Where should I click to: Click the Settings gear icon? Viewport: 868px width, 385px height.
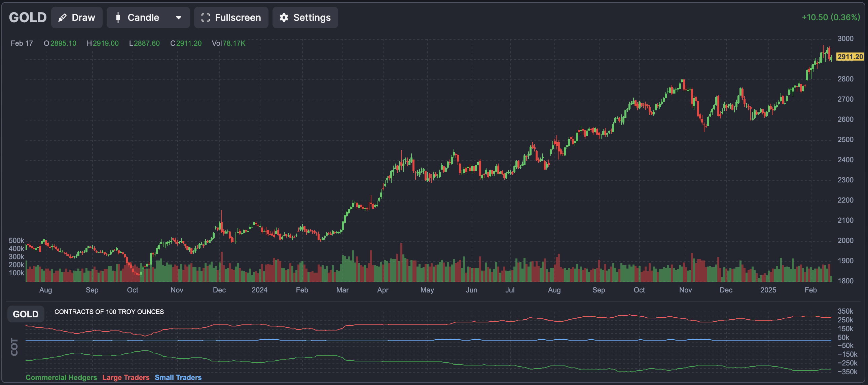[x=284, y=17]
